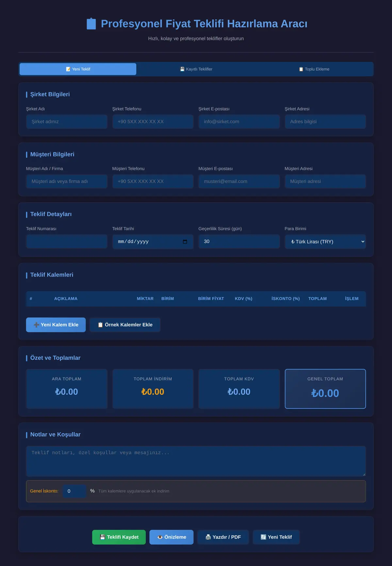This screenshot has width=392, height=566.
Task: Save the quote with Teklifi Kaydet
Action: point(119,537)
